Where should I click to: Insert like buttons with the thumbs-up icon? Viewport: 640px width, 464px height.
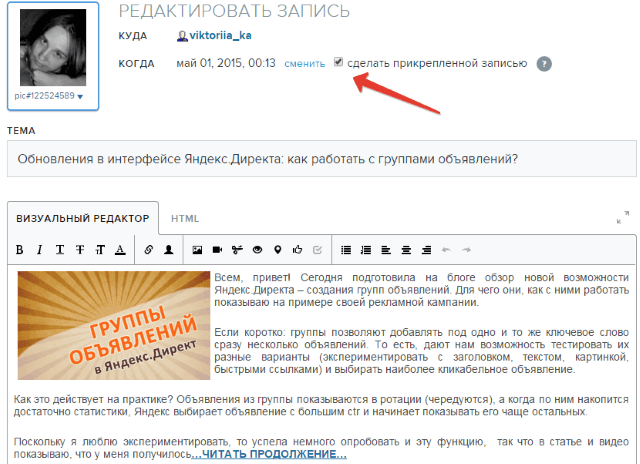pos(298,250)
